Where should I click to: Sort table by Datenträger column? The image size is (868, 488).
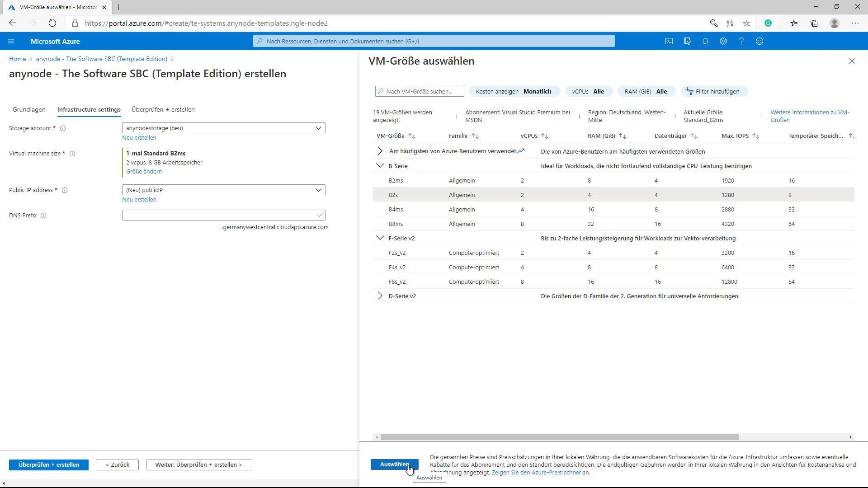coord(676,136)
